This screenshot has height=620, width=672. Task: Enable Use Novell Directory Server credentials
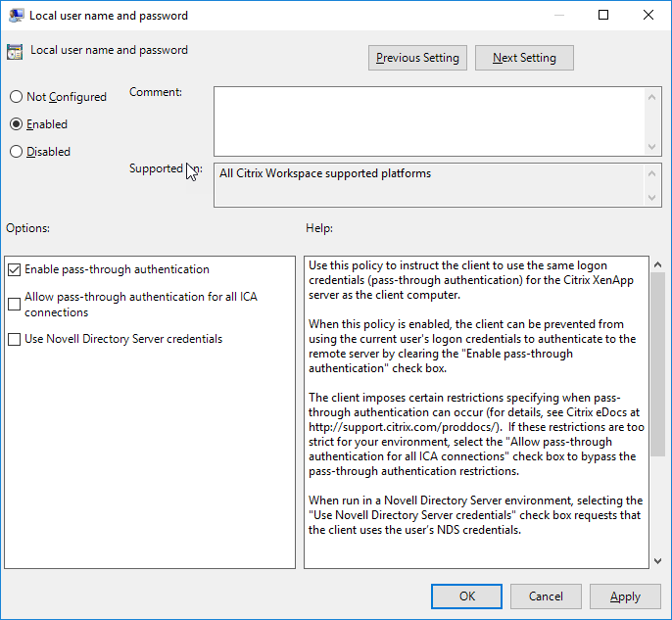click(x=14, y=340)
